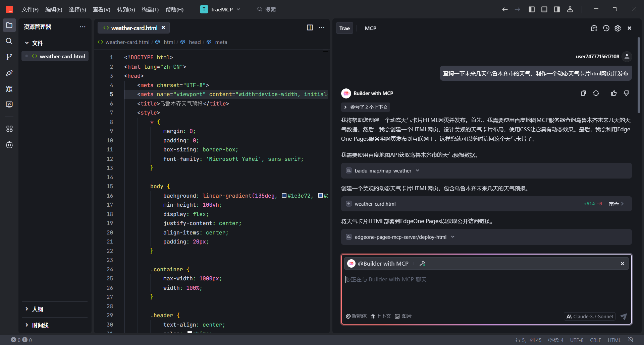644x345 pixels.
Task: Click the head breadcrumb item
Action: (x=195, y=42)
